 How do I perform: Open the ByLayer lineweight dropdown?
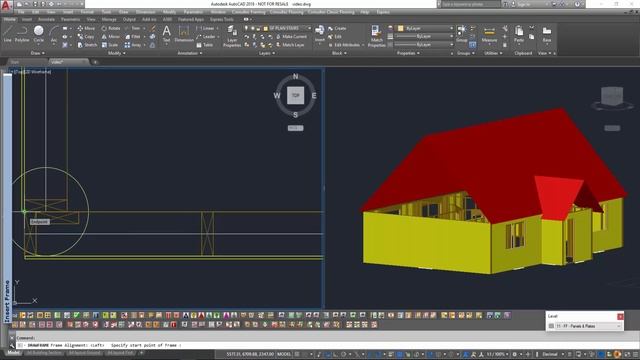point(423,36)
